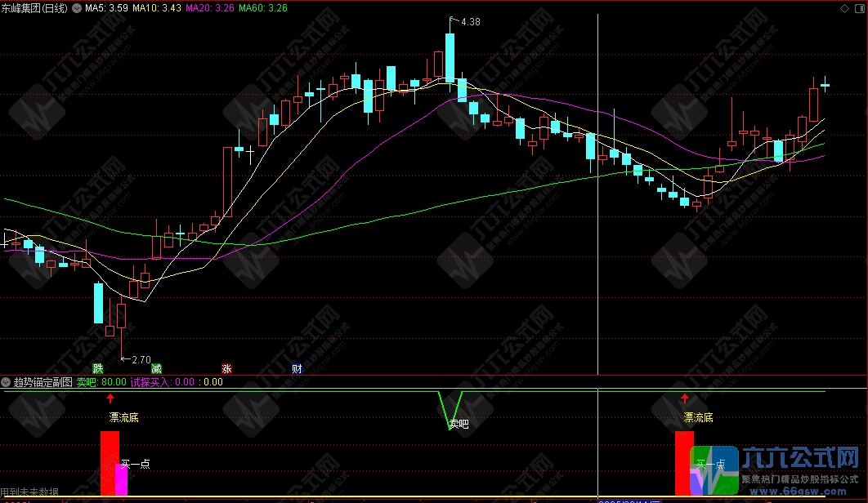Viewport: 868px width, 503px height.
Task: Click the tall cyan candle at 4.38 peak
Action: 450,57
